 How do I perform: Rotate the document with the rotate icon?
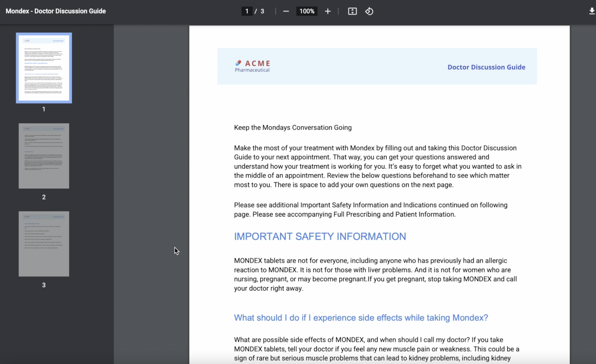coord(369,11)
